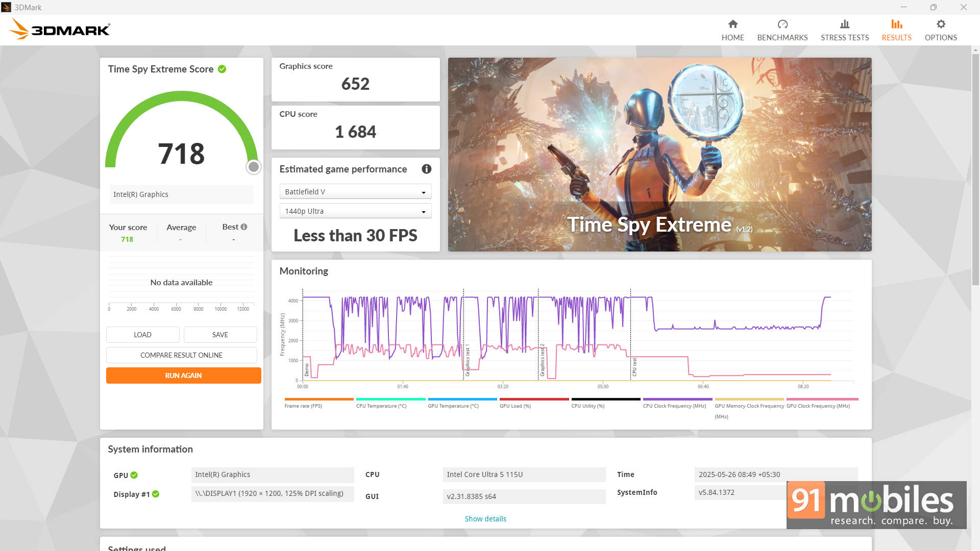980x551 pixels.
Task: Click the 3DMark window title bar icon
Action: [x=6, y=7]
